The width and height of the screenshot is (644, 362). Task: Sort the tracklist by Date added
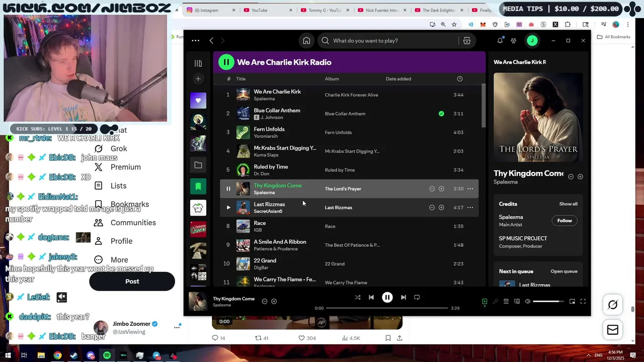click(398, 79)
